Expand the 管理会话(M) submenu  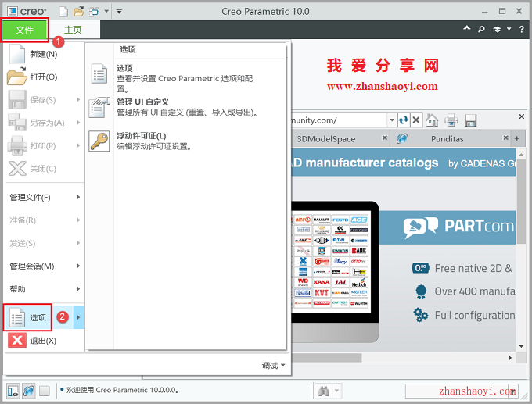click(44, 266)
